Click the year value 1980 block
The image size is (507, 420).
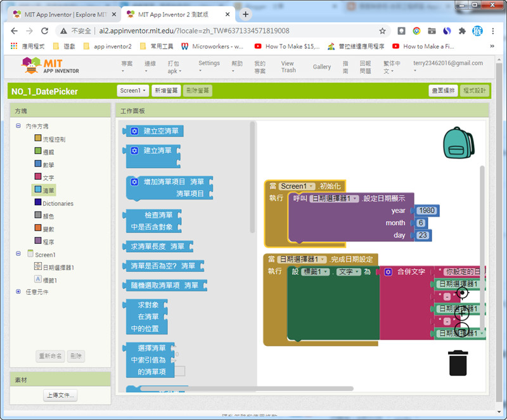coord(427,210)
